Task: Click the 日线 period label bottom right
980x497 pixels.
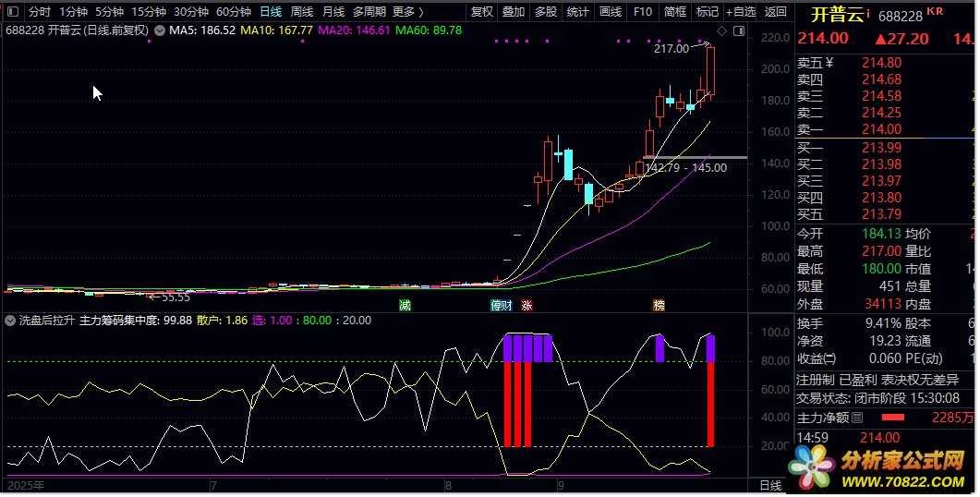Action: click(x=770, y=486)
